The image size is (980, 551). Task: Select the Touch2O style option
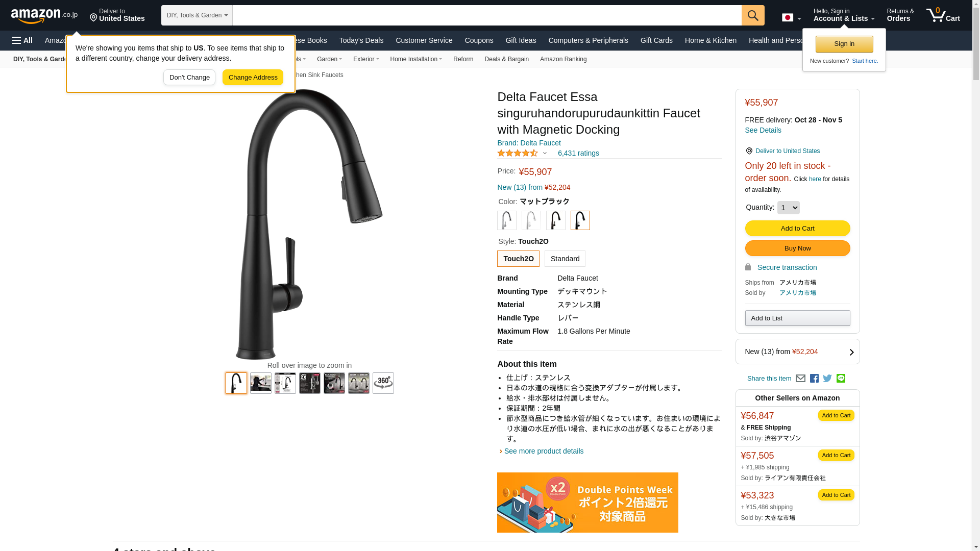pos(518,259)
